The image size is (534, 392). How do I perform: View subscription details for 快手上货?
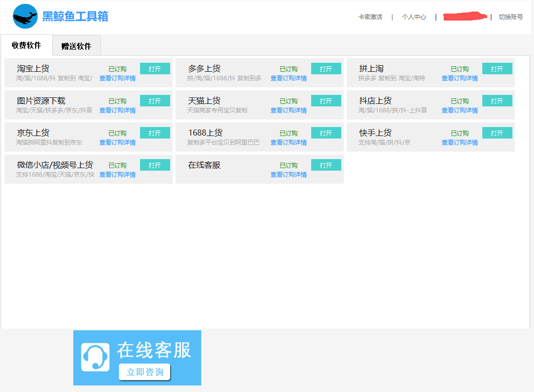(460, 143)
